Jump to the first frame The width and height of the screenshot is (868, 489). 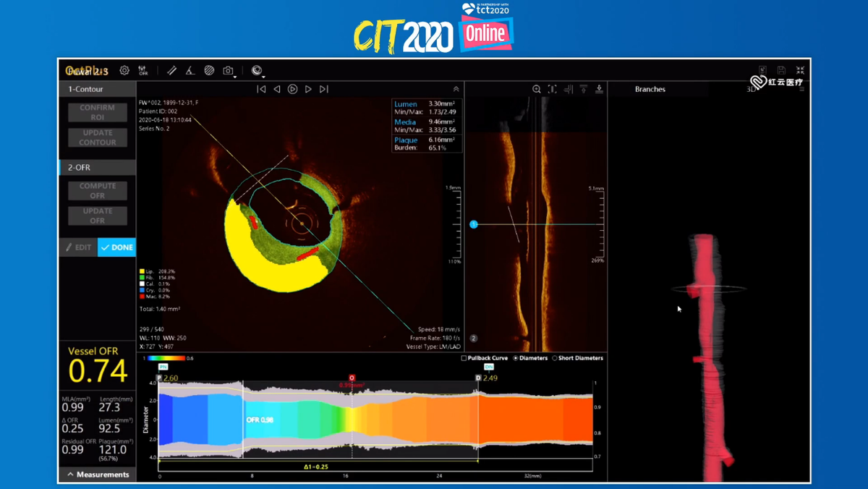261,89
